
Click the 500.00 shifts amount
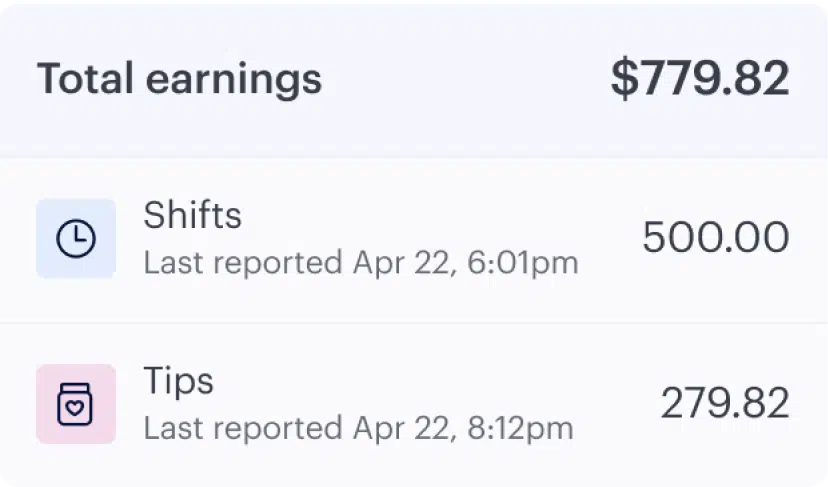pos(715,238)
